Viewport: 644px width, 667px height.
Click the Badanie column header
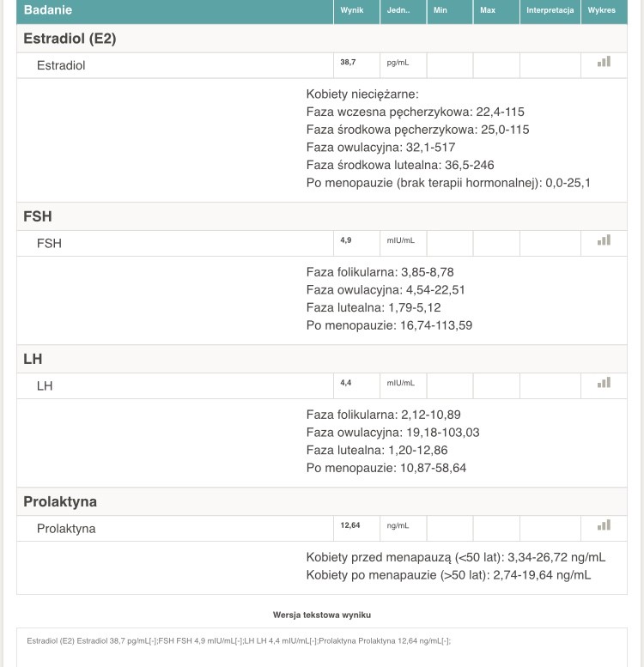pyautogui.click(x=48, y=10)
